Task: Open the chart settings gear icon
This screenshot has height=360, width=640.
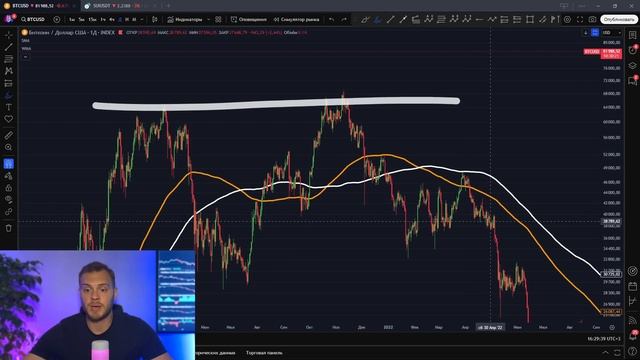Action: coord(567,19)
